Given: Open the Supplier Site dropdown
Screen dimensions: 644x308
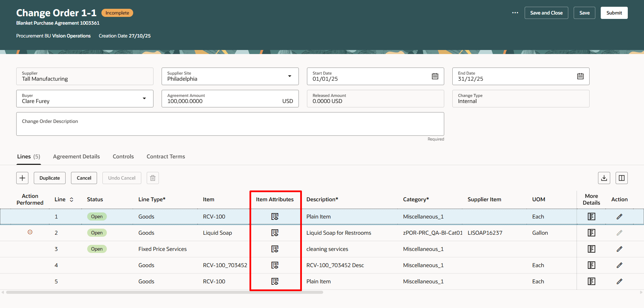Looking at the screenshot, I should (290, 76).
